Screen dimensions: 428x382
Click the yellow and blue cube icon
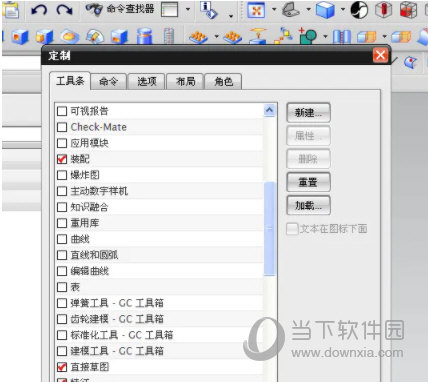[45, 36]
